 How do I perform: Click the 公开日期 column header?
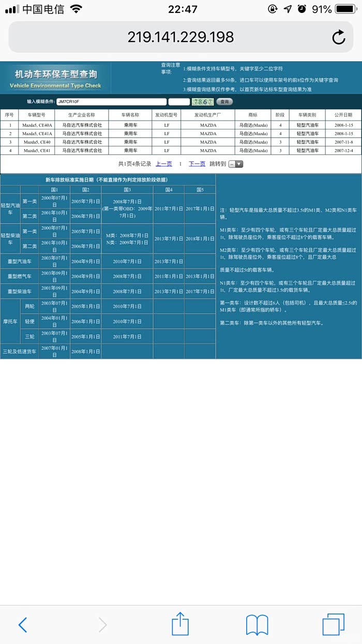tap(343, 115)
